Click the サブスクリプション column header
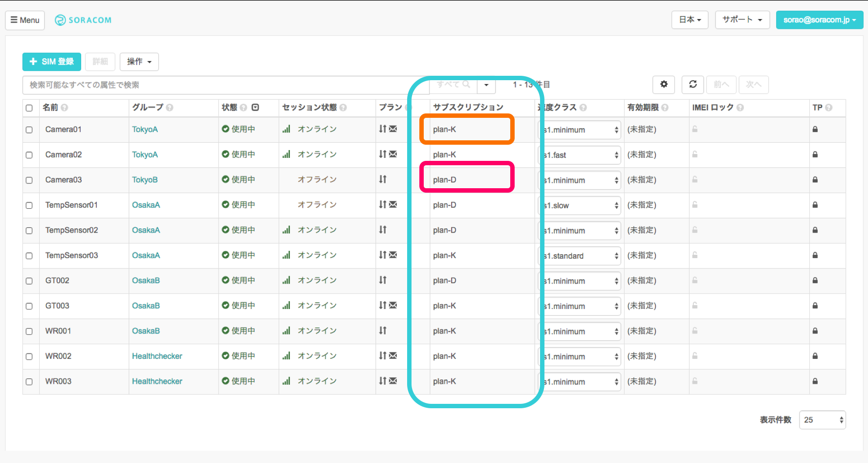This screenshot has width=868, height=463. coord(468,108)
